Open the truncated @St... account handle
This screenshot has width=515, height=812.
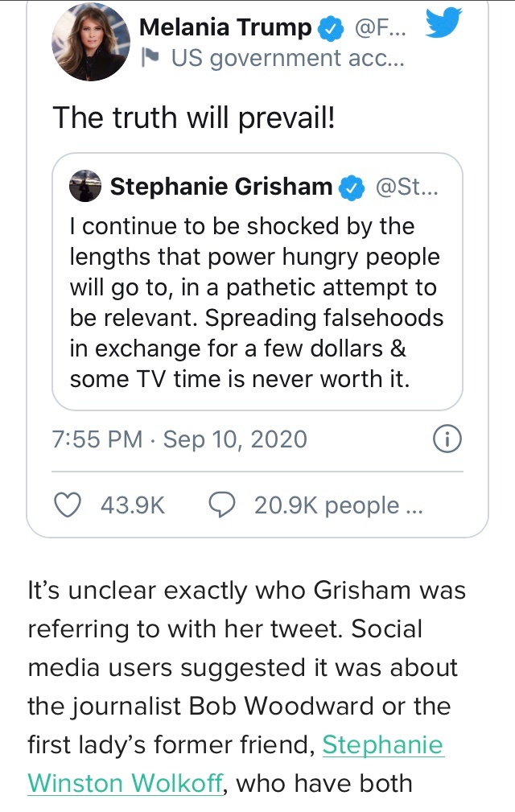pyautogui.click(x=408, y=187)
